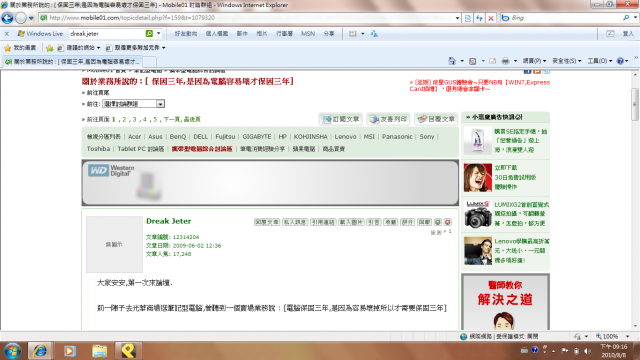Open the address bar history dropdown

point(457,18)
